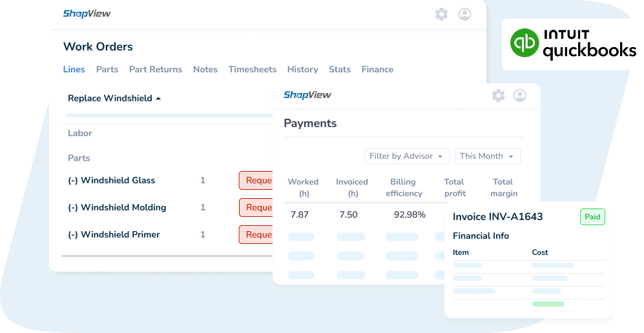Open the Filter by Advisor dropdown

407,156
